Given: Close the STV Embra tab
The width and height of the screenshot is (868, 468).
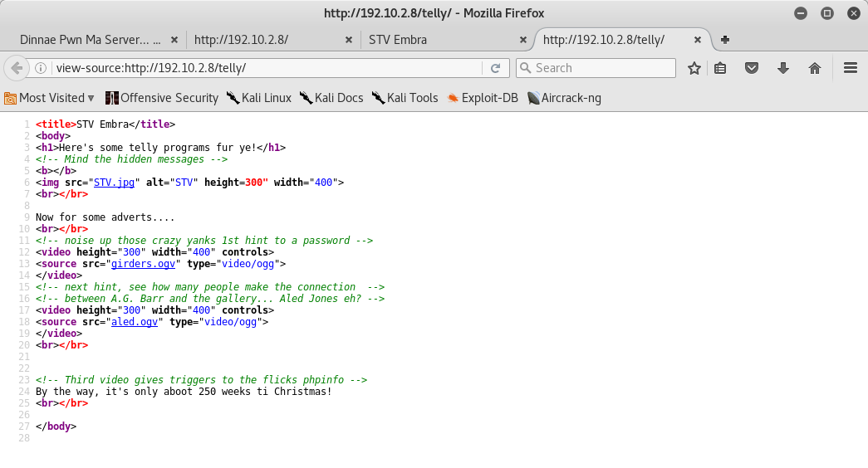Looking at the screenshot, I should tap(522, 40).
